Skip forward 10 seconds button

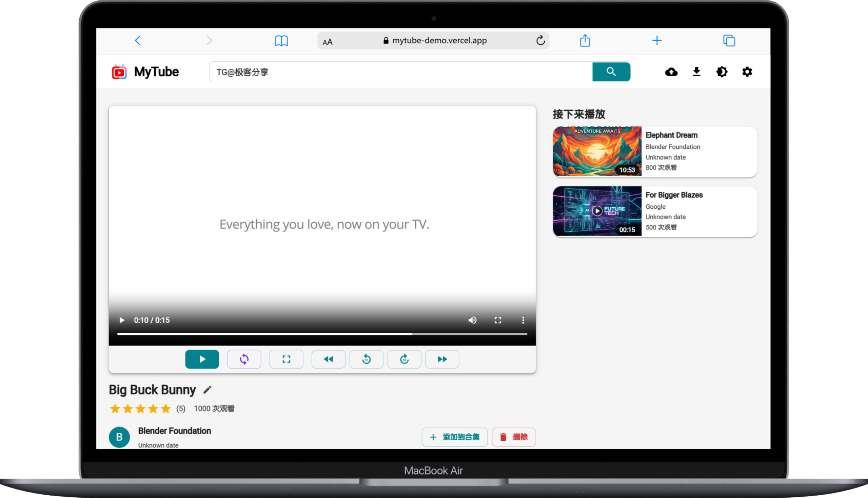404,359
